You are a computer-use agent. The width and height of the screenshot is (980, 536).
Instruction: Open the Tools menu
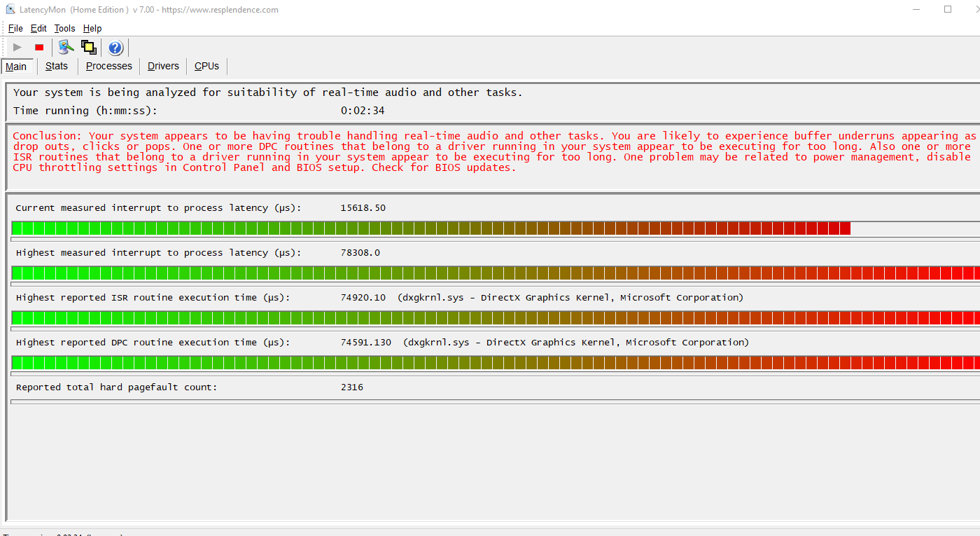[x=64, y=29]
